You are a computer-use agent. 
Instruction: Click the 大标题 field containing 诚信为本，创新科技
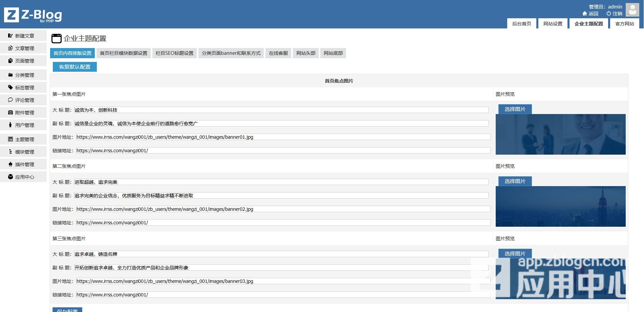coord(281,110)
